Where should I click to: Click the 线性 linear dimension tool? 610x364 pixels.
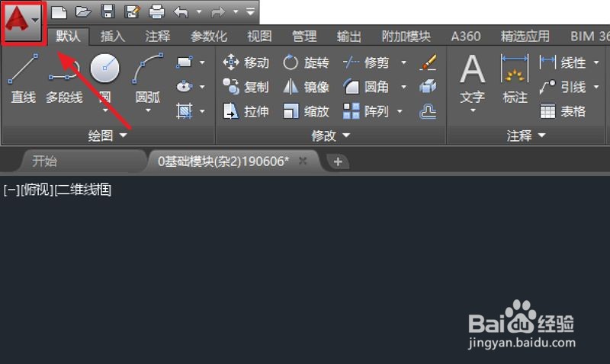pos(563,62)
